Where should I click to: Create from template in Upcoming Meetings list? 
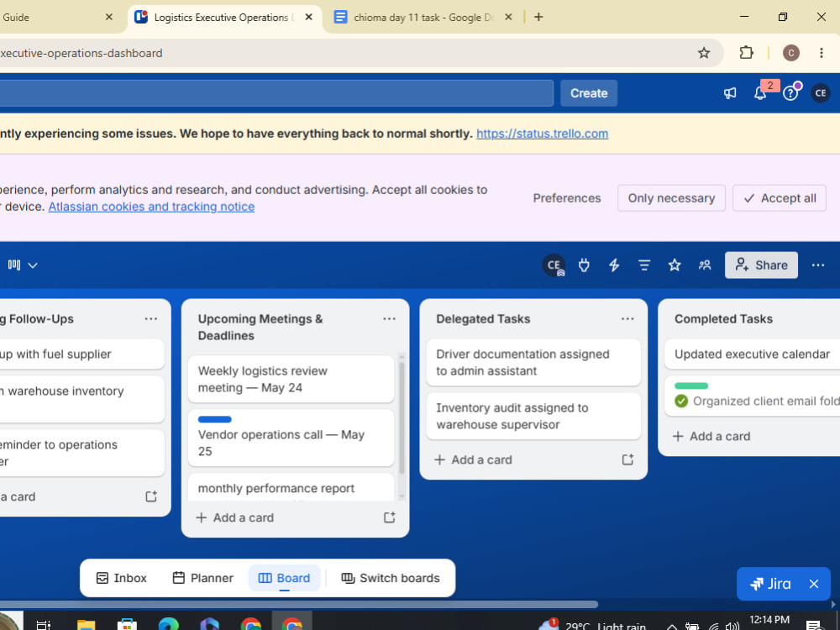point(390,517)
